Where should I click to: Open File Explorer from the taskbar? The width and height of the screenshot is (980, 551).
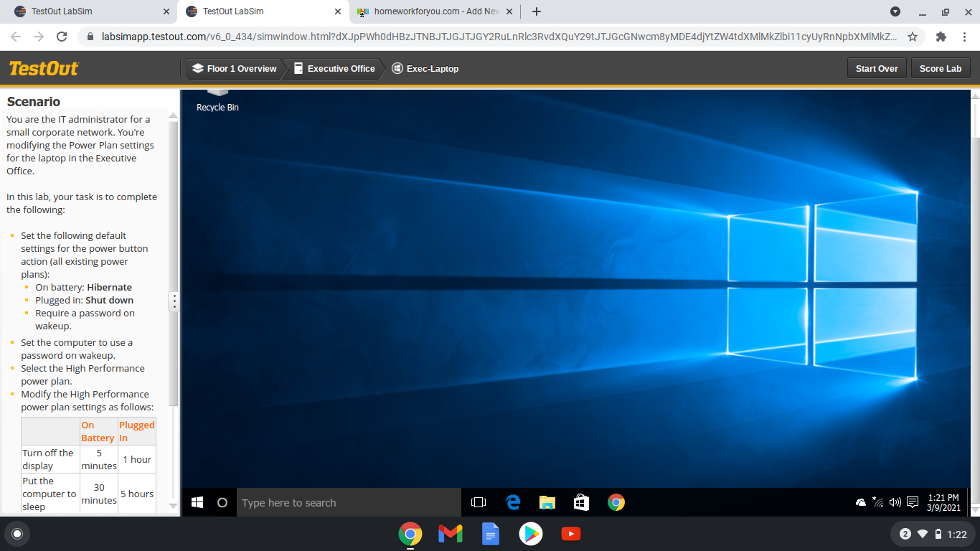coord(547,503)
